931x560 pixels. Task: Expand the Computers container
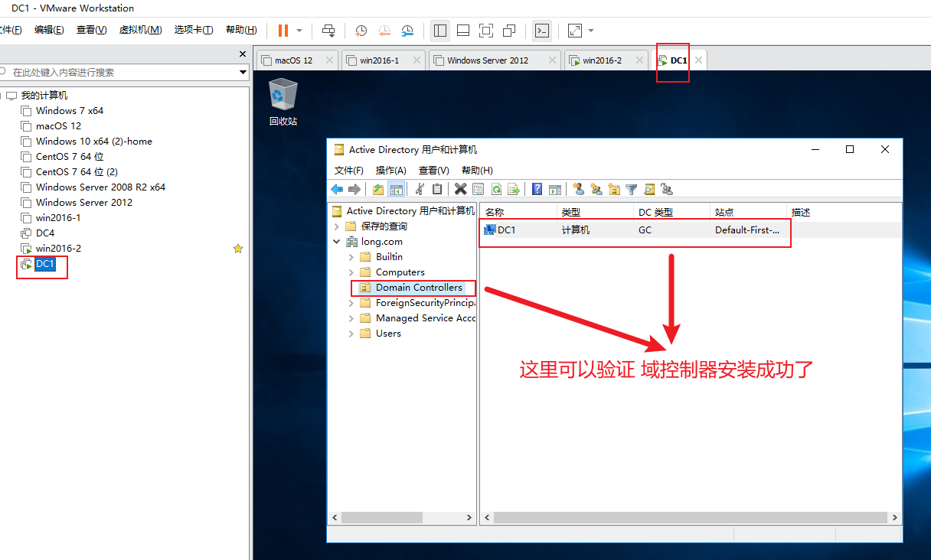[351, 272]
